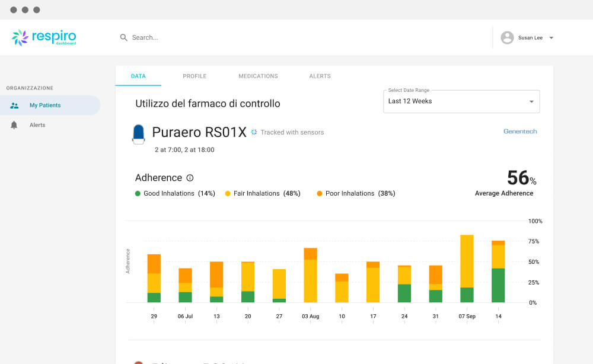Viewport: 593px width, 364px height.
Task: Click the Genentech link
Action: pyautogui.click(x=520, y=131)
